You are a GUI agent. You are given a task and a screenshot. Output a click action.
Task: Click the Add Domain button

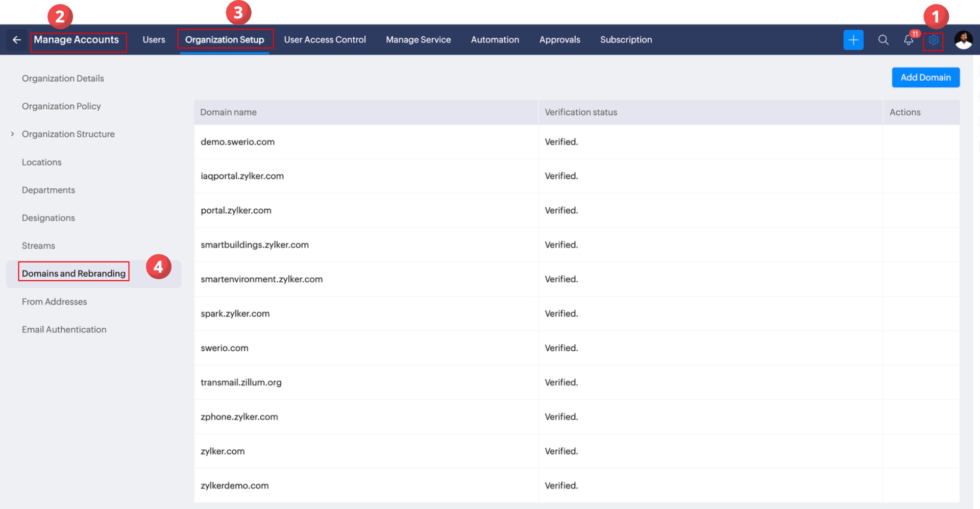point(926,78)
